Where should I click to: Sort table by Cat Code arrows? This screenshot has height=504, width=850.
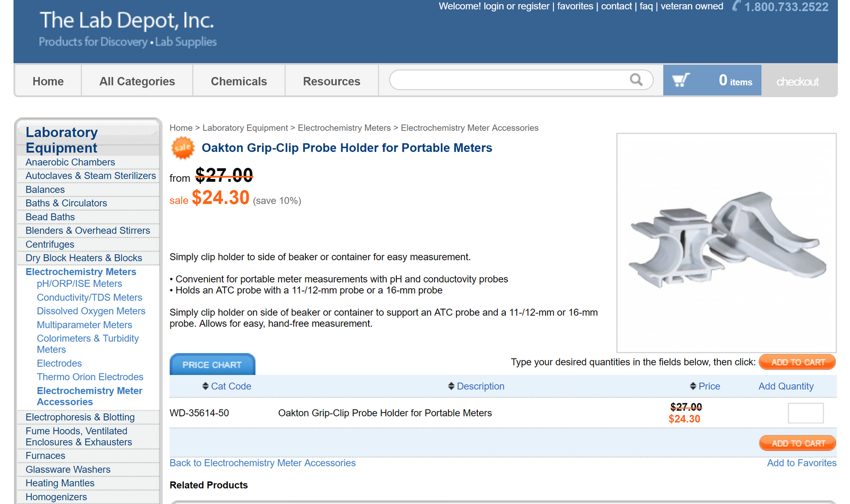(205, 386)
